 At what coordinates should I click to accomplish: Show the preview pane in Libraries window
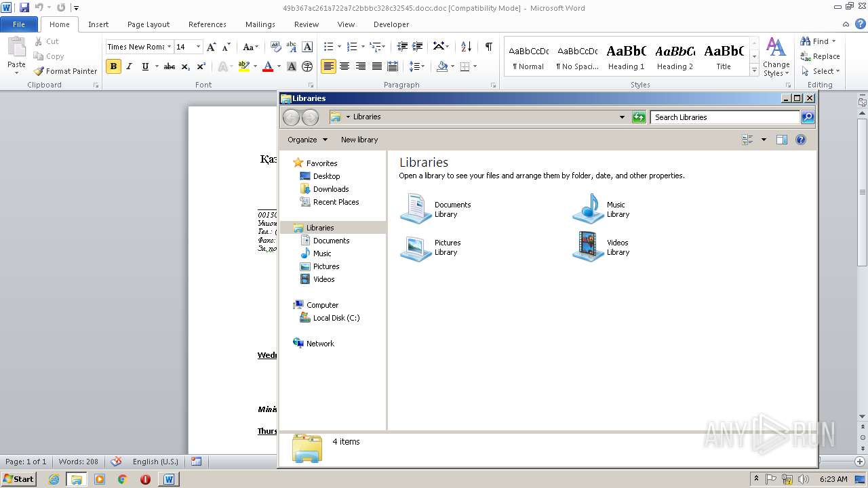point(781,140)
